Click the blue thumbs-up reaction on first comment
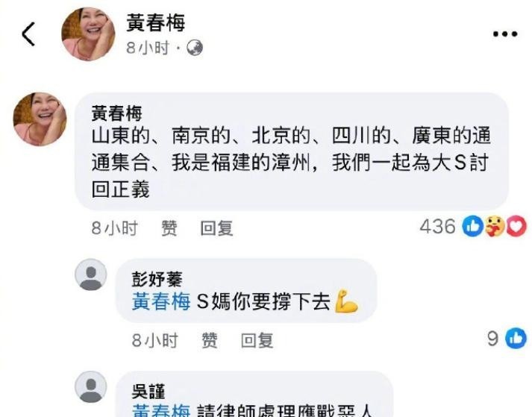 tap(472, 226)
